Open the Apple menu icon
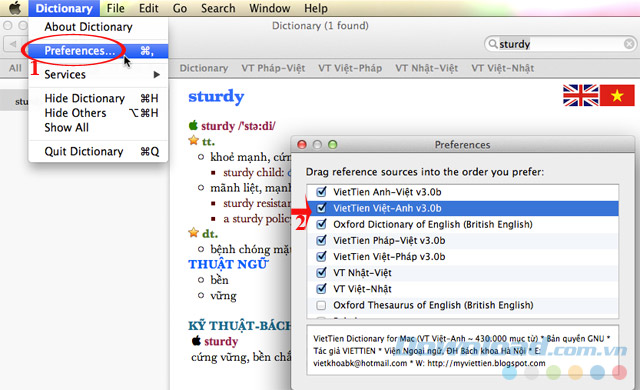 tap(15, 8)
